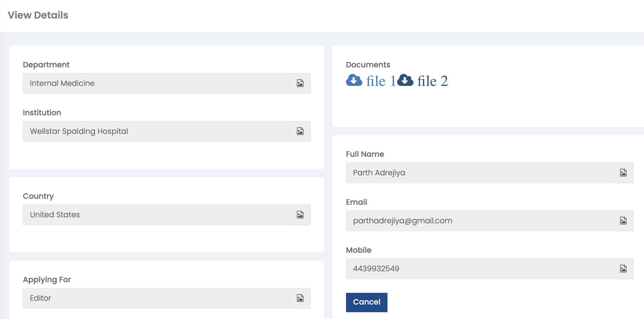The width and height of the screenshot is (644, 319).
Task: Click the image icon beside Wellstar Spalding Hospital
Action: click(x=300, y=131)
